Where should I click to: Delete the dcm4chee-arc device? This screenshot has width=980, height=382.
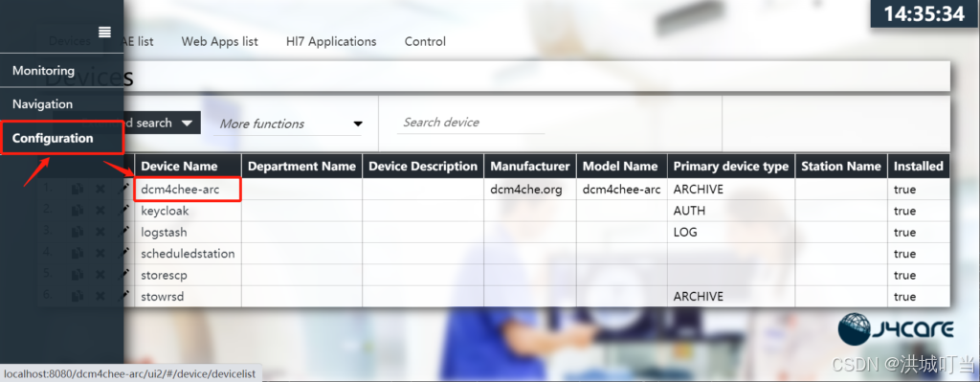click(100, 190)
